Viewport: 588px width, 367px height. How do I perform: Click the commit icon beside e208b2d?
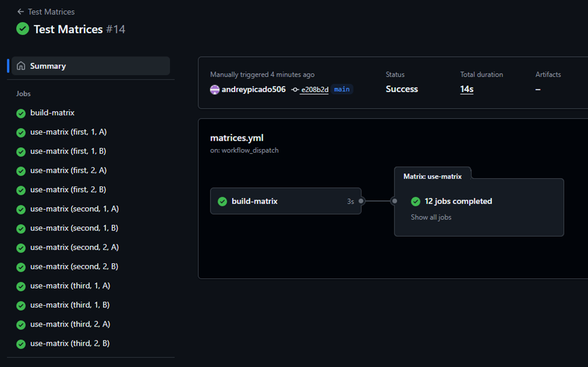click(x=294, y=89)
